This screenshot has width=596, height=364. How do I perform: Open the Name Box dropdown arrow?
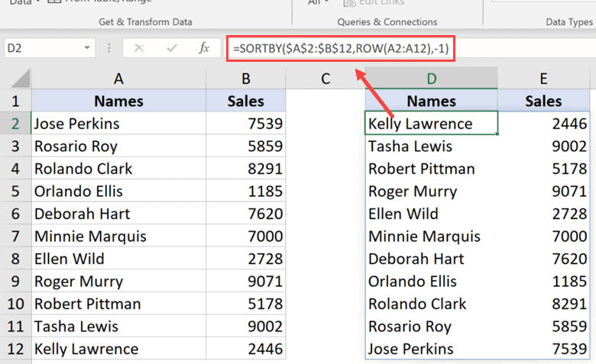(89, 48)
